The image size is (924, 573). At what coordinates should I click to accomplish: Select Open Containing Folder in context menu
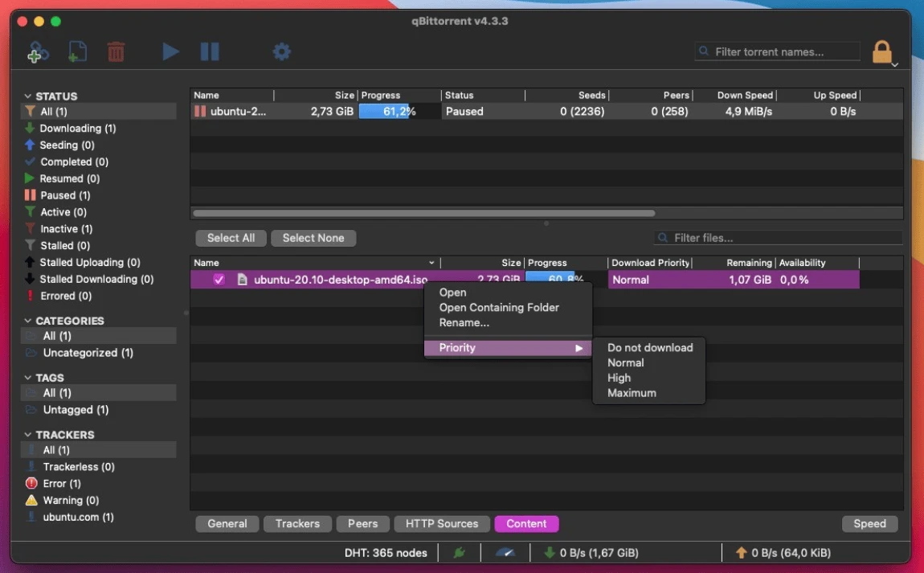point(499,308)
